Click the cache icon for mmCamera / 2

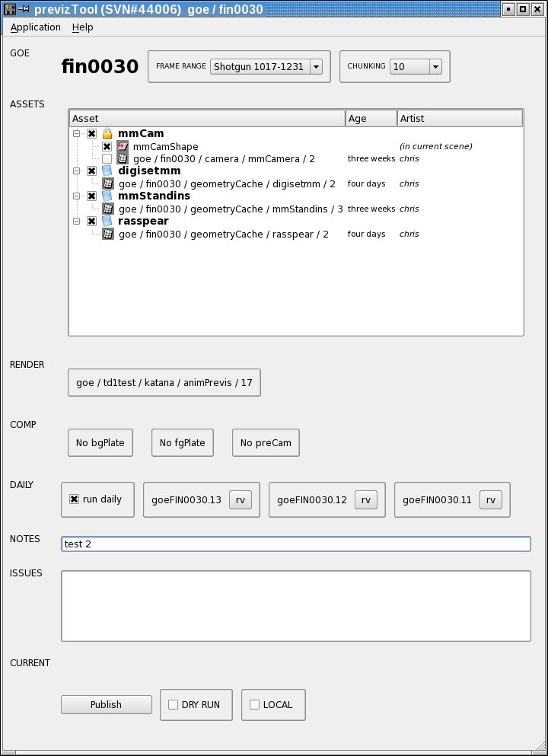point(123,158)
